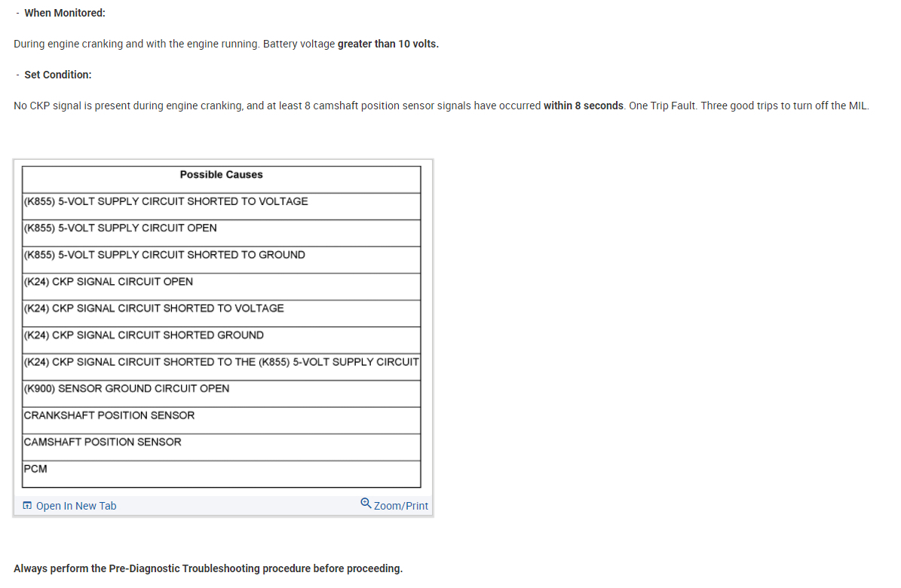901x588 pixels.
Task: Click the Possible Causes table header
Action: pos(221,175)
